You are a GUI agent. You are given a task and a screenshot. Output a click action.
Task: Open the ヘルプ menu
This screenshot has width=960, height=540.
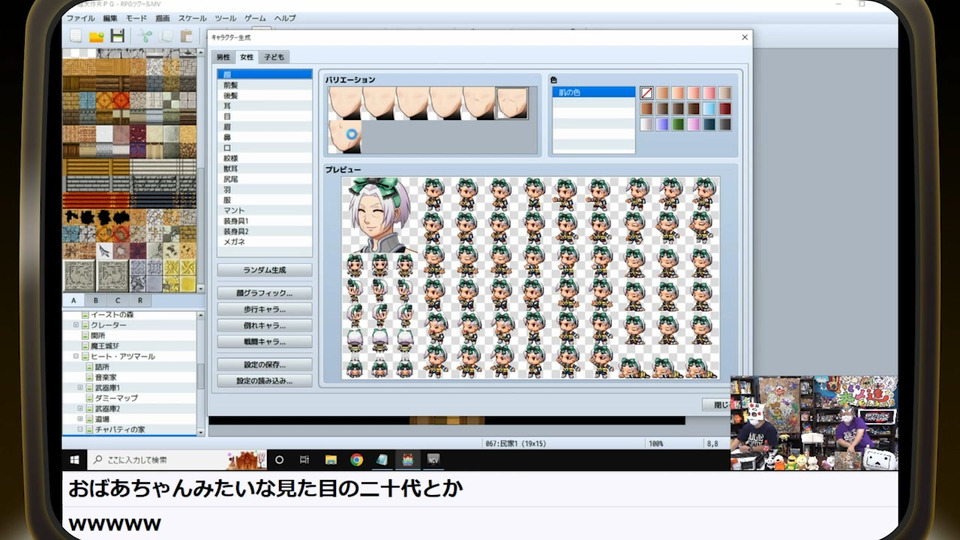tap(285, 18)
